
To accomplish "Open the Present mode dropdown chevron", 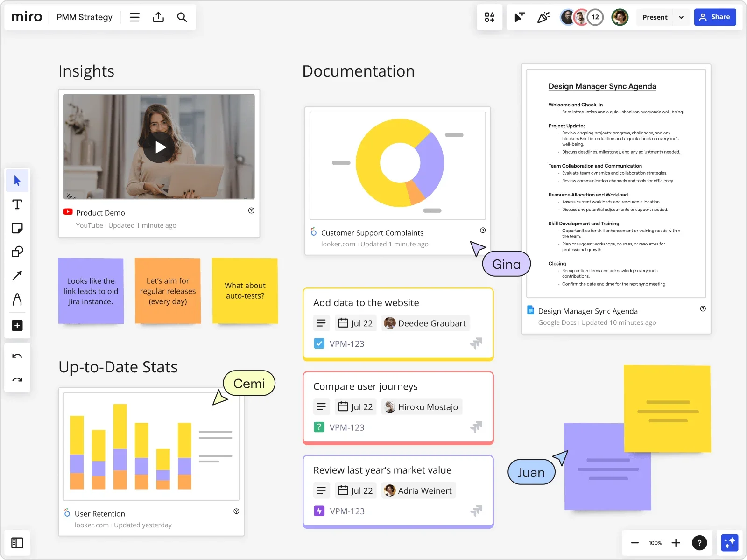I will point(681,17).
